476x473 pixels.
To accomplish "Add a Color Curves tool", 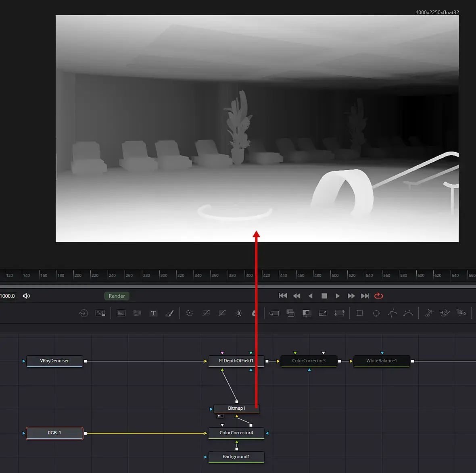I will coord(206,313).
